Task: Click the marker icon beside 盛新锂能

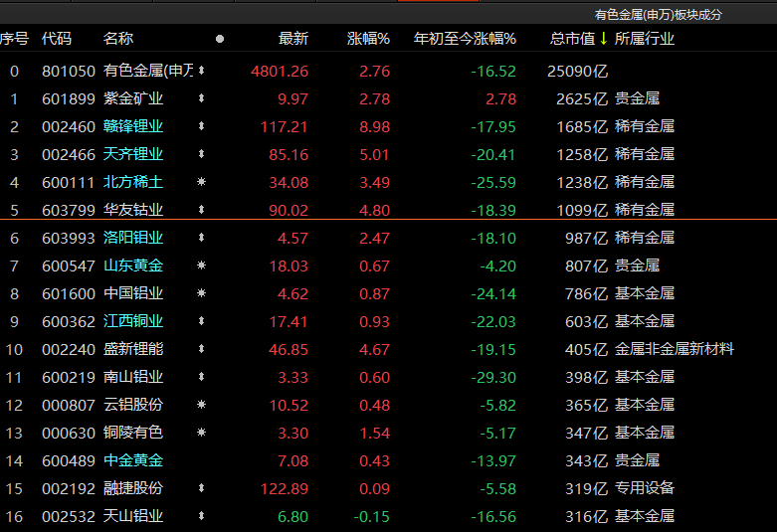Action: coord(201,349)
